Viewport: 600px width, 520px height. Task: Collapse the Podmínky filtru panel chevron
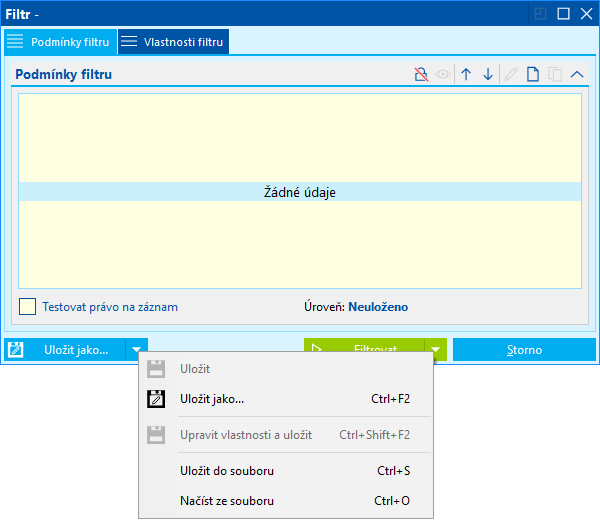pyautogui.click(x=577, y=74)
